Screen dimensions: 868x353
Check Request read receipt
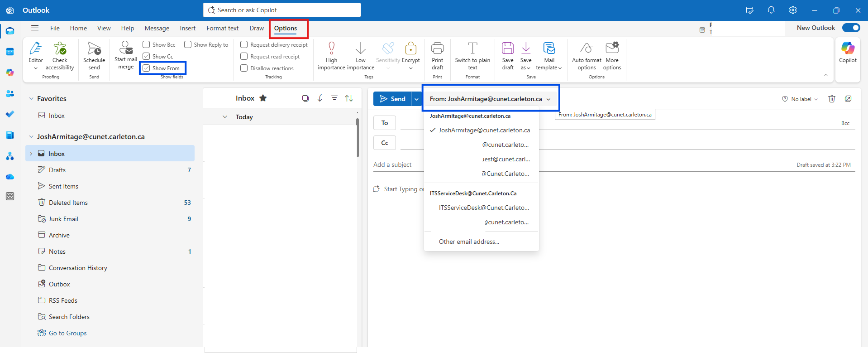point(244,56)
